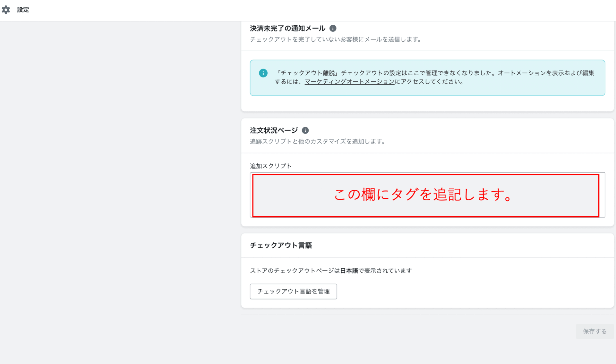This screenshot has width=616, height=364.
Task: Click the 注文状況ページ heading
Action: 274,130
